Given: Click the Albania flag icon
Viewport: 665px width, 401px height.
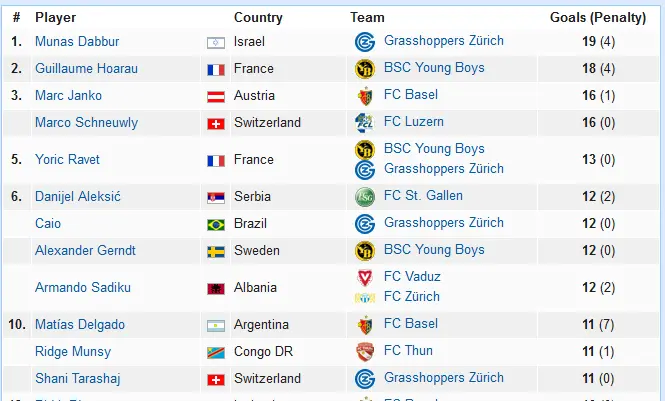Looking at the screenshot, I should (x=215, y=288).
